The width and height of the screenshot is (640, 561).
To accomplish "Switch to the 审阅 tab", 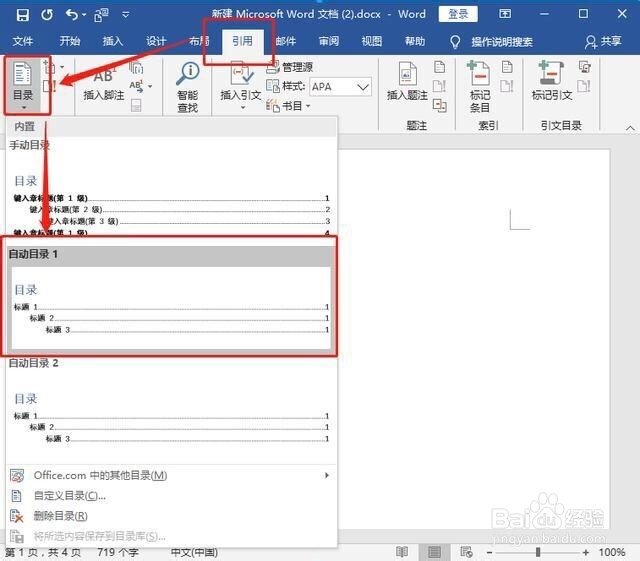I will click(x=329, y=41).
